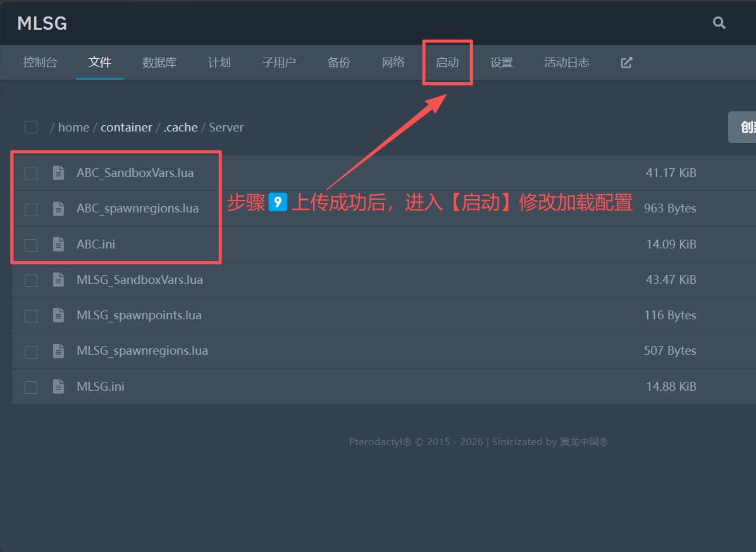The width and height of the screenshot is (756, 552).
Task: Click the Pterodactyl® footer link
Action: pos(380,442)
